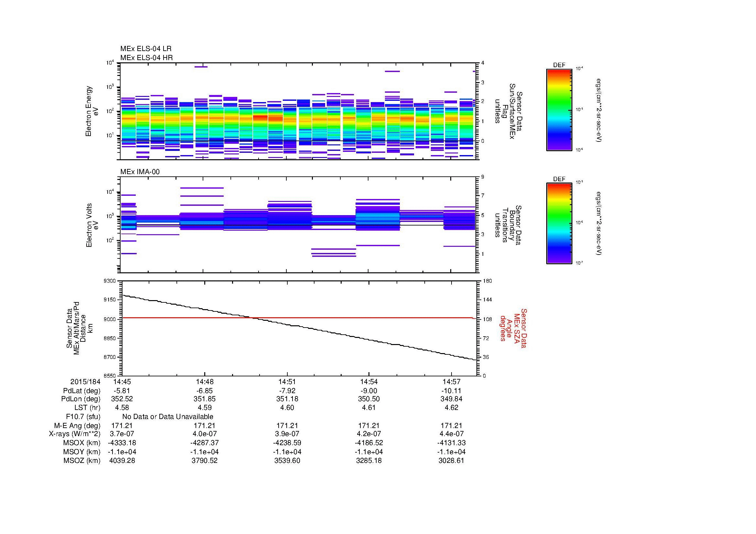Click the '14:54' time tick label
756x534 pixels.
369,382
